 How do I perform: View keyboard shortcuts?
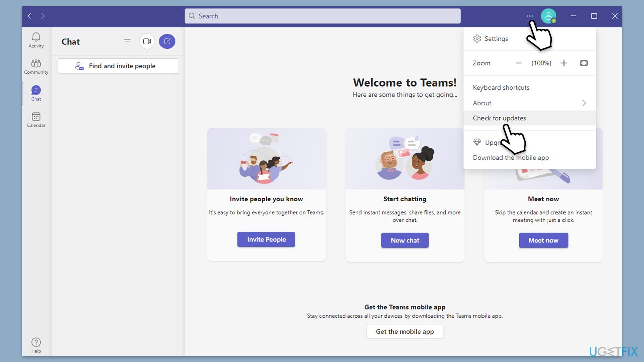[x=501, y=87]
